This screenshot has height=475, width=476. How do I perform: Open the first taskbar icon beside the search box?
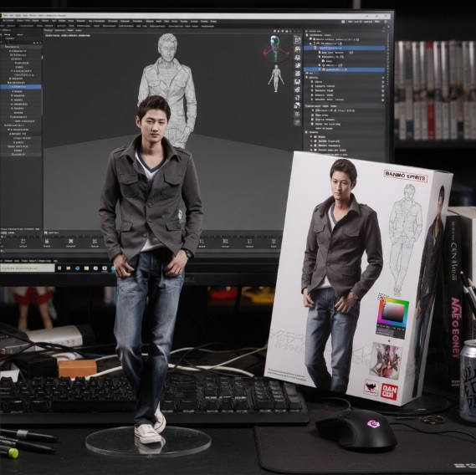59,268
